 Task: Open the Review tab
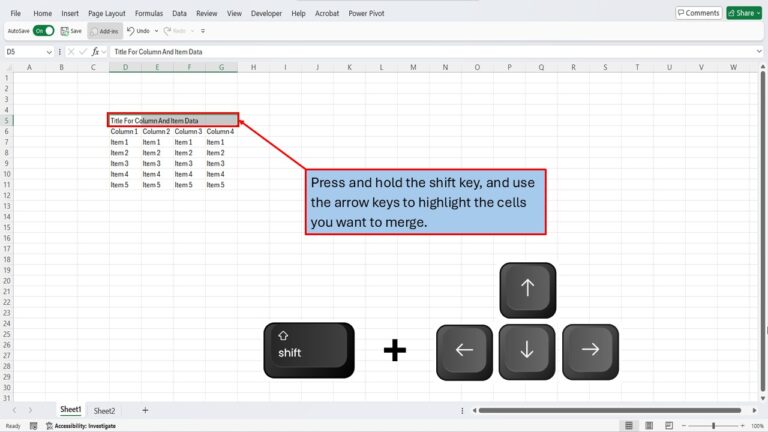point(207,13)
